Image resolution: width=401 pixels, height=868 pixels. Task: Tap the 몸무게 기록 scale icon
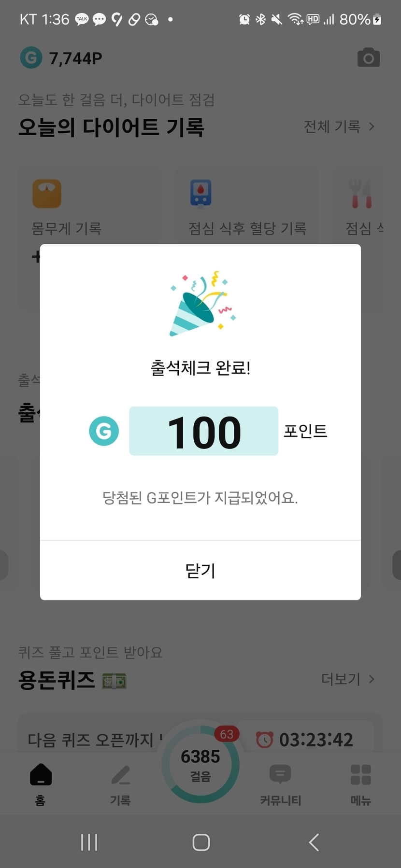tap(47, 194)
